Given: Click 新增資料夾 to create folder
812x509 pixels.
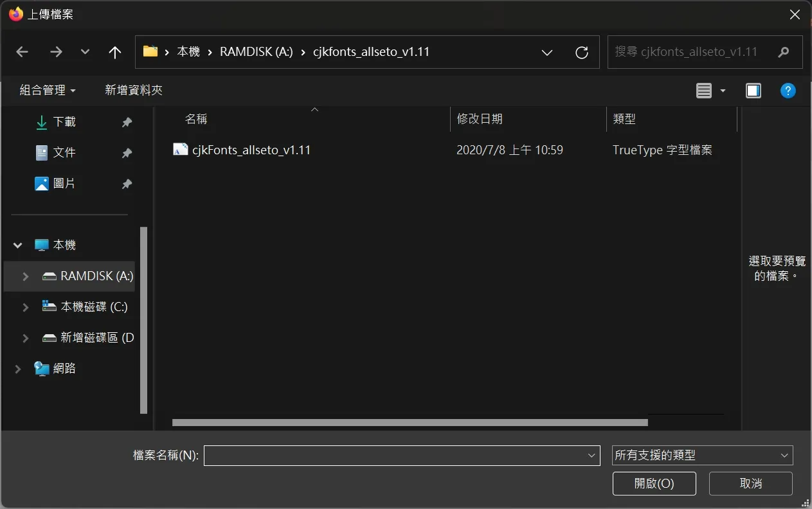Looking at the screenshot, I should [134, 91].
